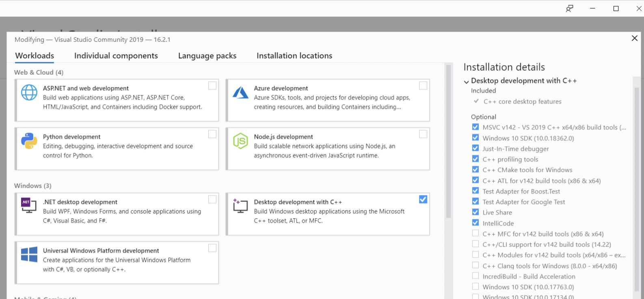This screenshot has width=644, height=299.
Task: Click the feedback icon in the title bar
Action: [x=570, y=9]
